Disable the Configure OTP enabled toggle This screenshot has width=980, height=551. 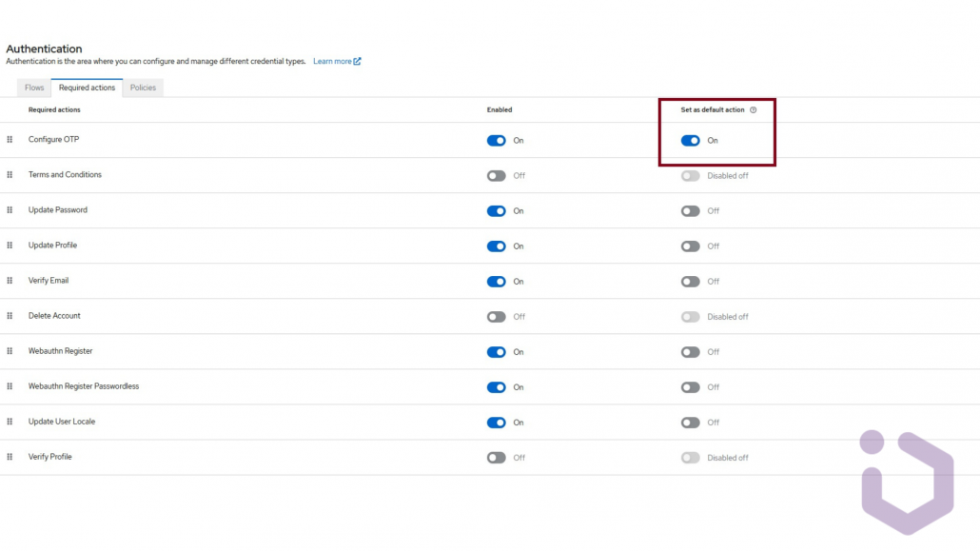pyautogui.click(x=496, y=141)
